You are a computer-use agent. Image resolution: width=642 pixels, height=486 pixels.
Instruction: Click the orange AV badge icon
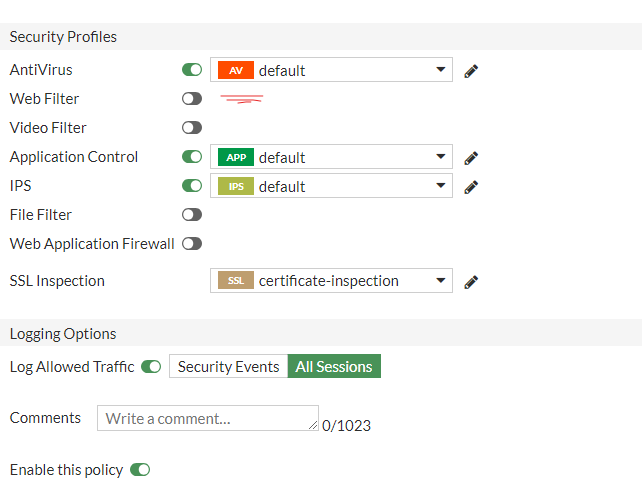coord(235,71)
